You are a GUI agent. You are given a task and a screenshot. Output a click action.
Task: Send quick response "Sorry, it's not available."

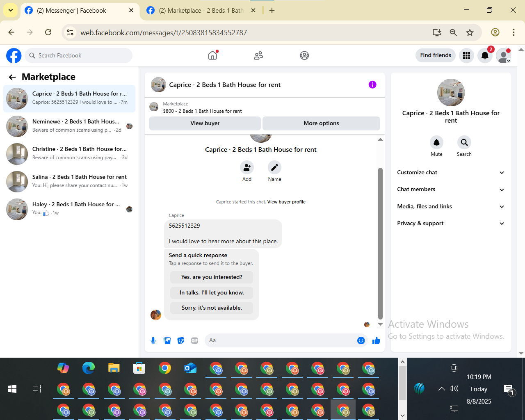[212, 308]
